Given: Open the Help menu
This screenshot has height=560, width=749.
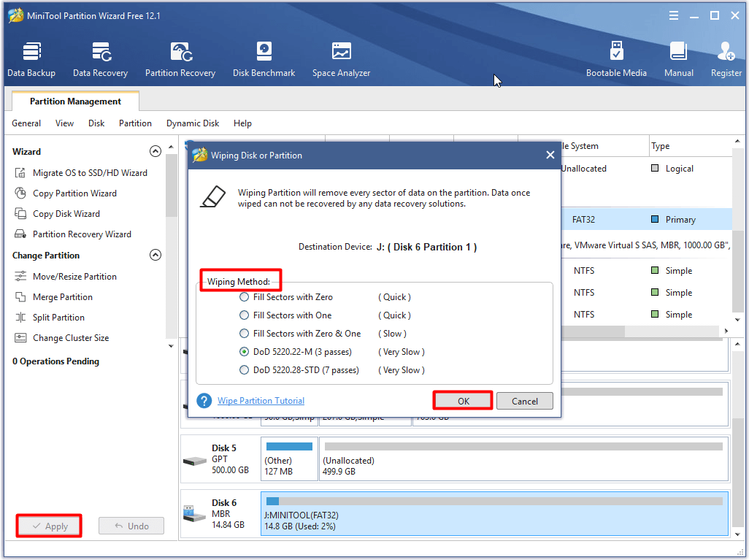Looking at the screenshot, I should pyautogui.click(x=242, y=123).
